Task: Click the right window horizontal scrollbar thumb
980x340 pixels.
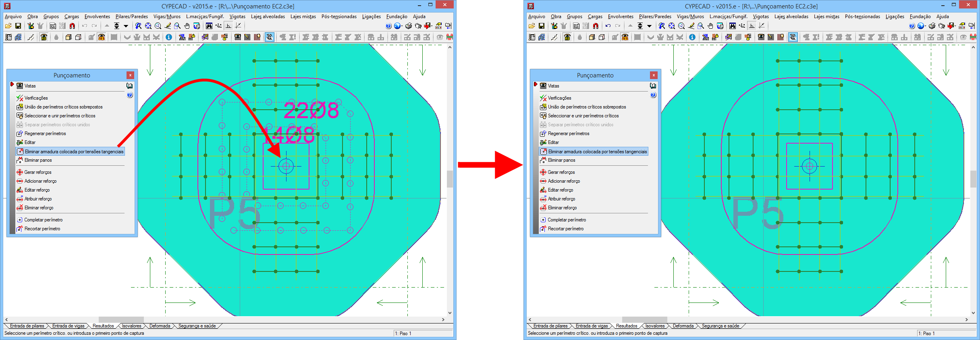Action: (645, 319)
